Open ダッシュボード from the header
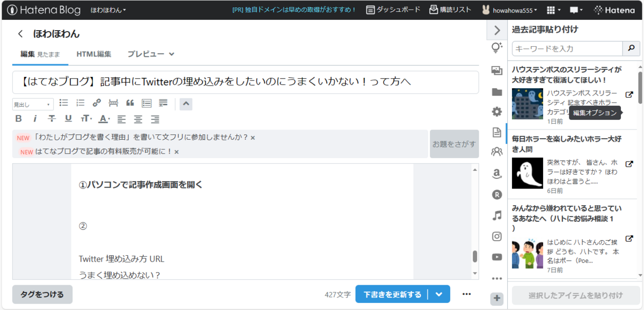The width and height of the screenshot is (644, 310). (393, 10)
